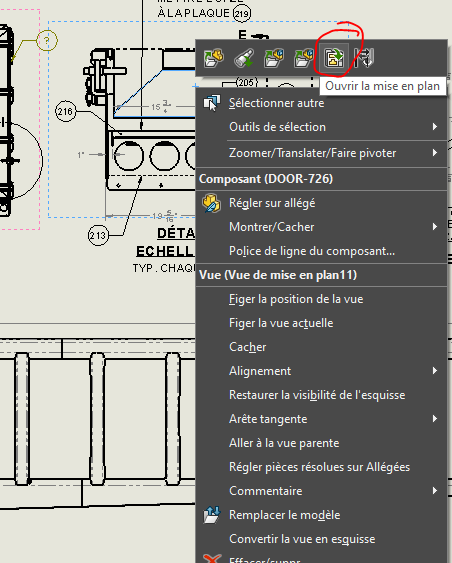Expand Zoomer/Translater/Faire pivoter submenu
Image resolution: width=452 pixels, height=563 pixels.
435,153
